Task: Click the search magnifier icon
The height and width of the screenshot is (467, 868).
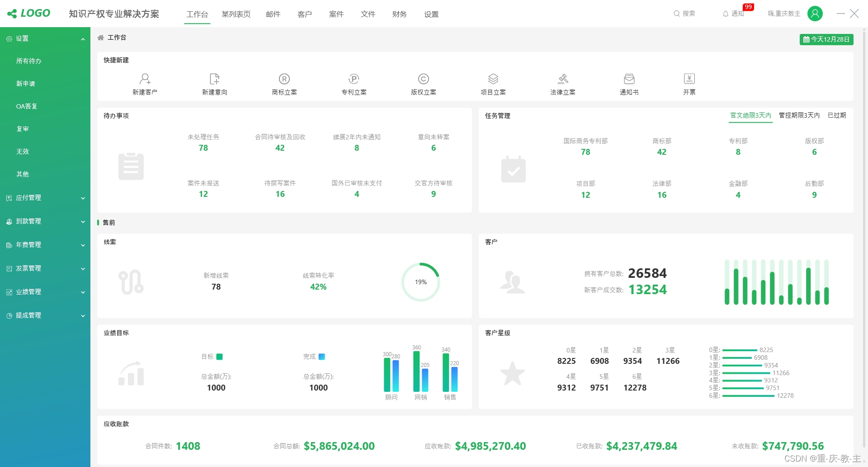Action: coord(677,14)
